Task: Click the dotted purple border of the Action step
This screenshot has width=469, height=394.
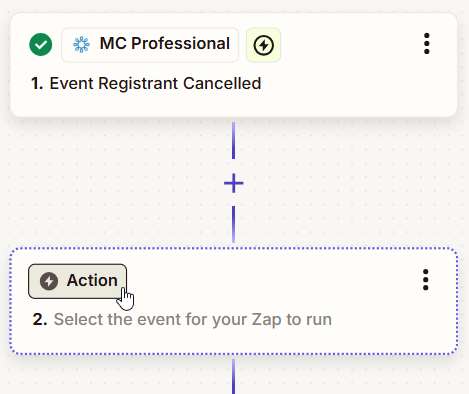Action: [233, 249]
